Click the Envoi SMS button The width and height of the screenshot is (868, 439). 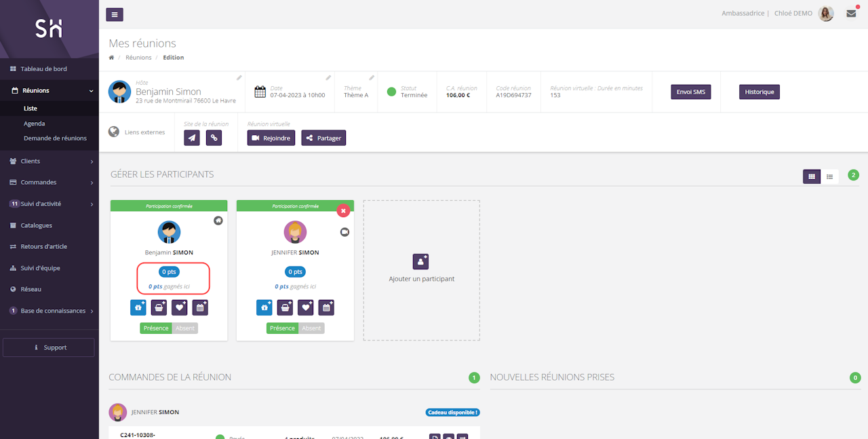pos(690,92)
